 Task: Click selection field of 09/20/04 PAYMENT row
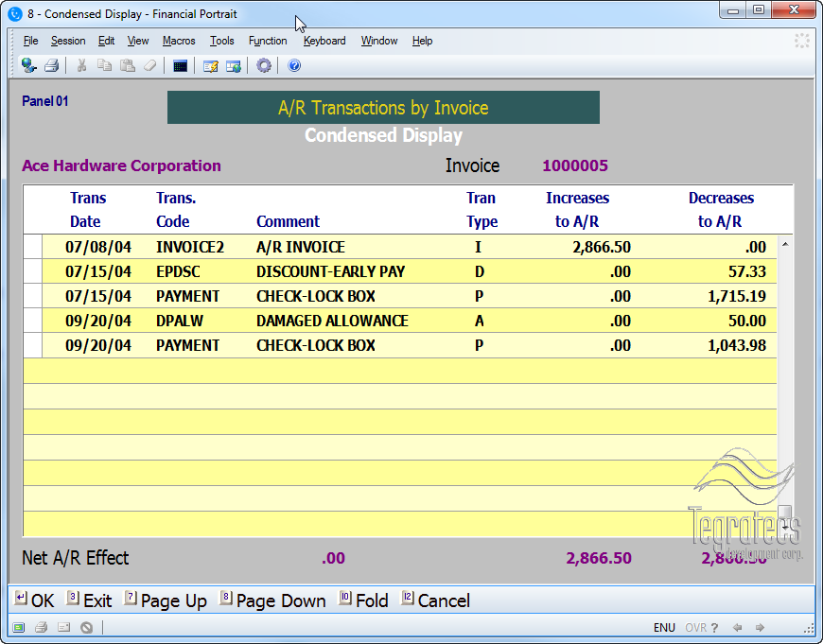[x=32, y=345]
